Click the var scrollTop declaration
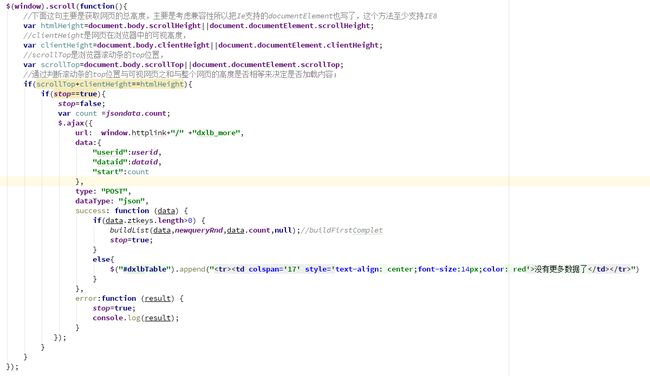 184,65
